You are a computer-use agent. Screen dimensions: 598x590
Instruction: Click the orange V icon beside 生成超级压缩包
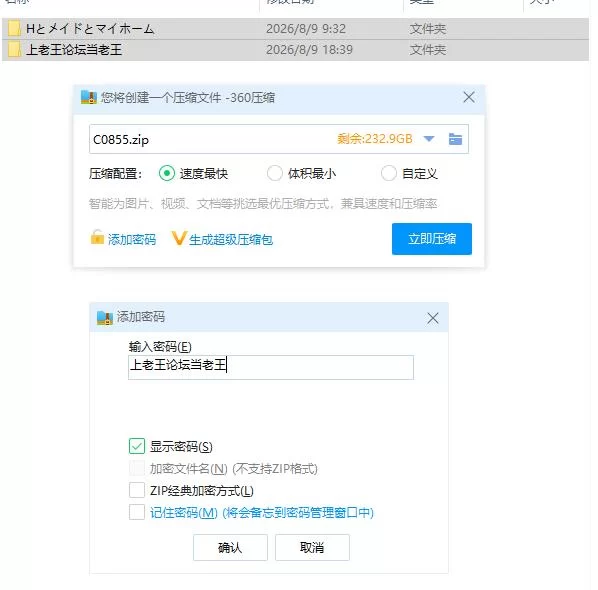pyautogui.click(x=179, y=238)
